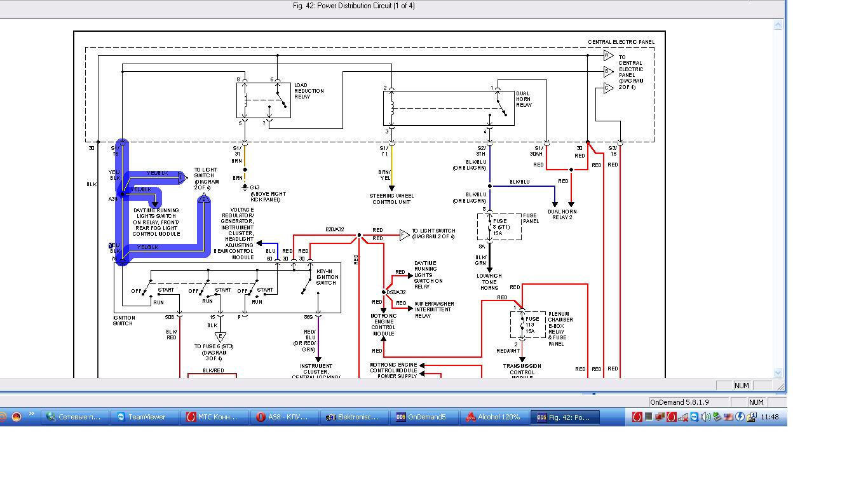Click the network computers tray icon
The width and height of the screenshot is (868, 488).
click(x=660, y=417)
